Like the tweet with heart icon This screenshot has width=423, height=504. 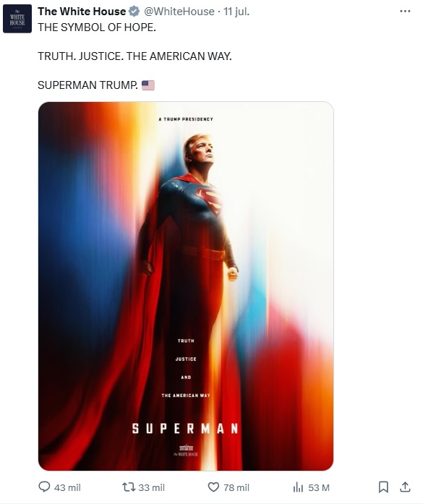pyautogui.click(x=213, y=487)
